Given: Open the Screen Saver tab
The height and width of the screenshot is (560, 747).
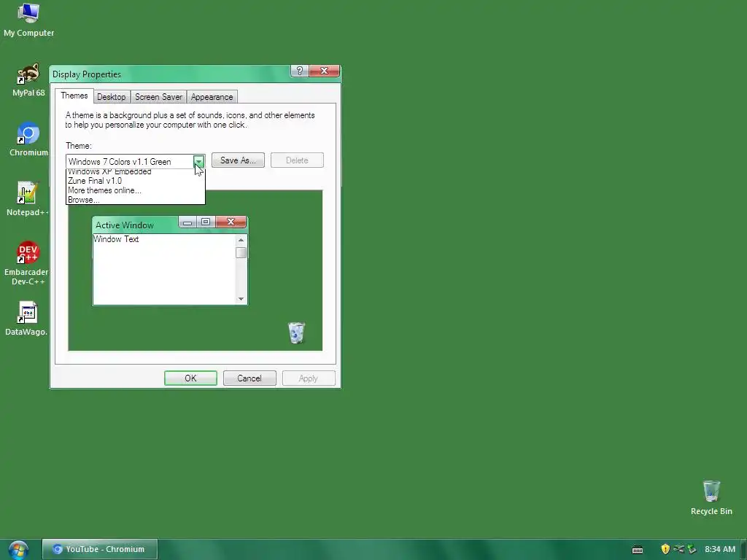Looking at the screenshot, I should [x=158, y=97].
